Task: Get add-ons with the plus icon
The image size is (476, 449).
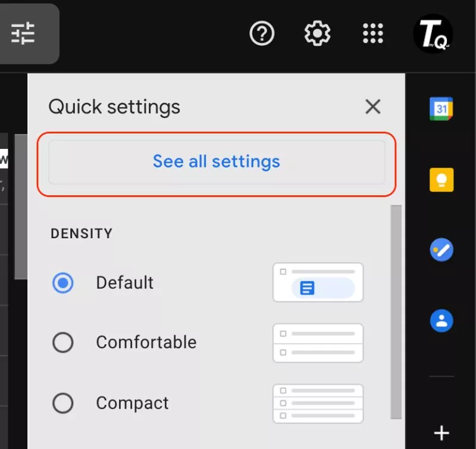Action: coord(441,432)
